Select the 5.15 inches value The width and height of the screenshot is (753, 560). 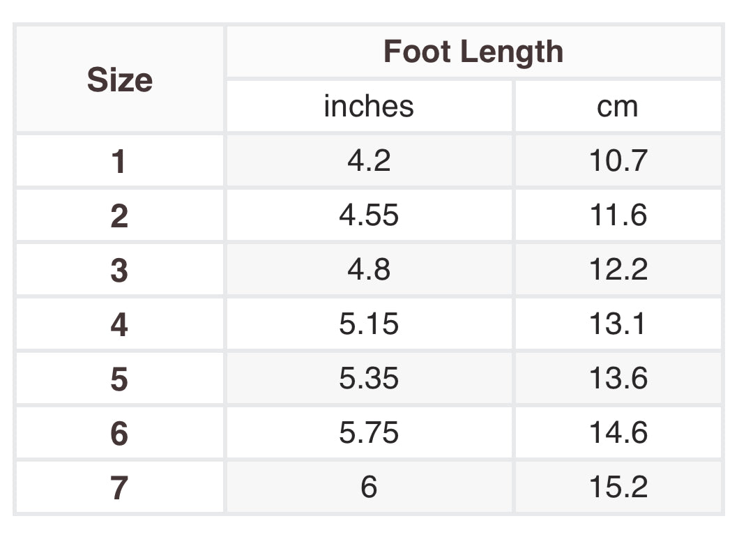point(369,324)
